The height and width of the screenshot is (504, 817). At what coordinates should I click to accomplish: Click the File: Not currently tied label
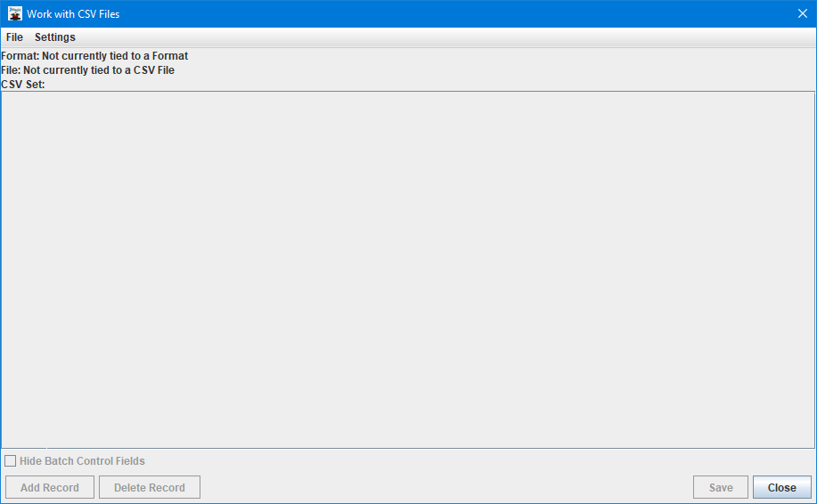point(87,69)
